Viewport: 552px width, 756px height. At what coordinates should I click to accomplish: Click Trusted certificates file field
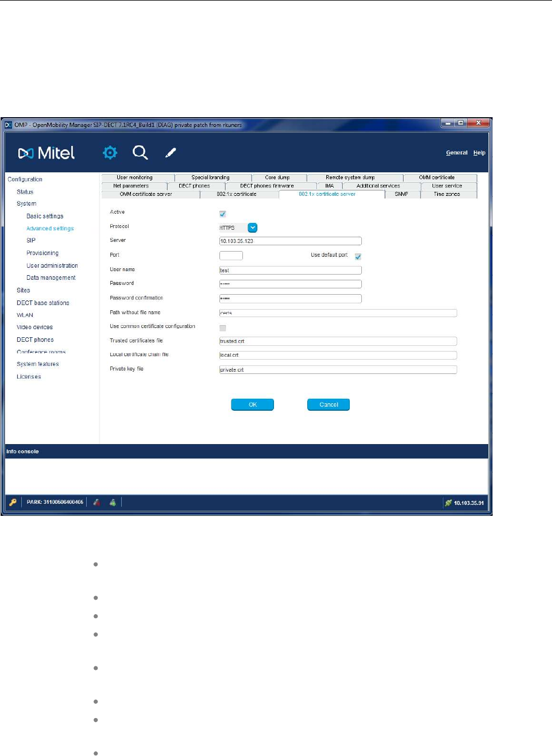pyautogui.click(x=338, y=341)
